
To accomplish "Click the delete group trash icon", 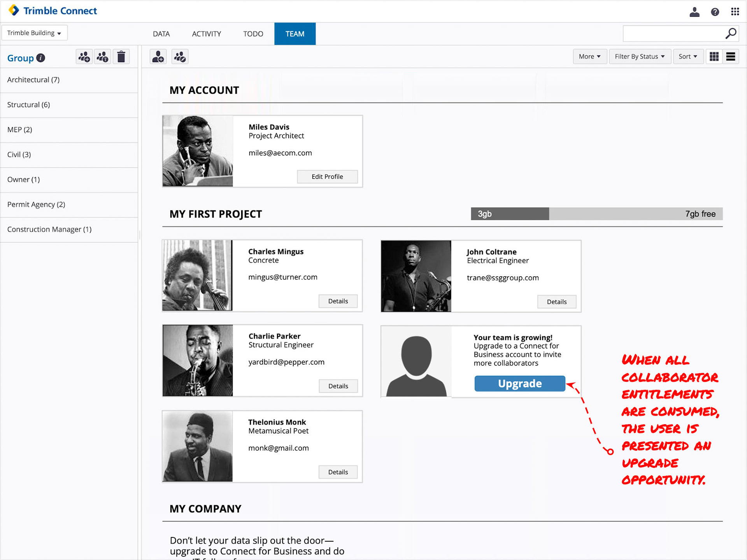I will click(121, 57).
